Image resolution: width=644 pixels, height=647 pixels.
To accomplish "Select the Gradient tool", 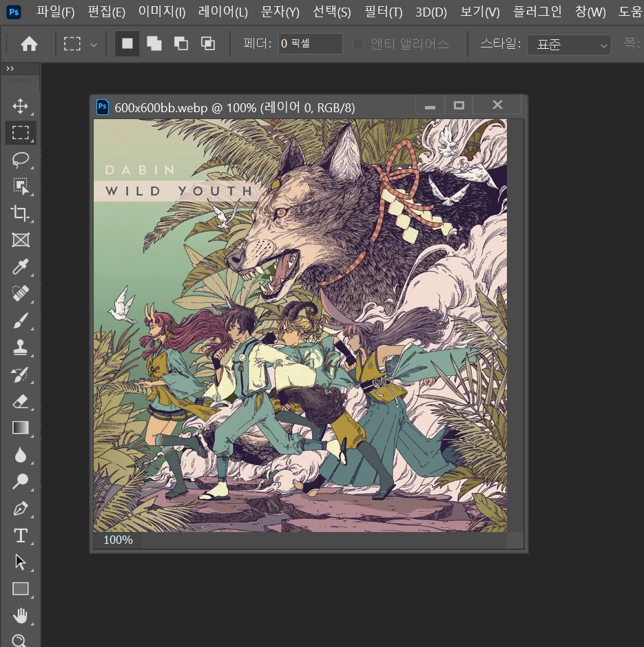I will (x=20, y=428).
